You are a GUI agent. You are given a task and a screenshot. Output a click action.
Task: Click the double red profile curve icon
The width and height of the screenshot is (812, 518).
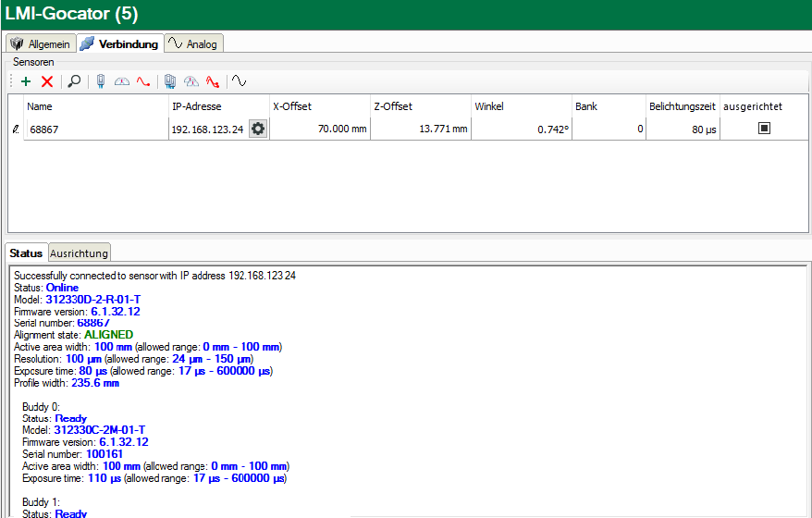[213, 81]
